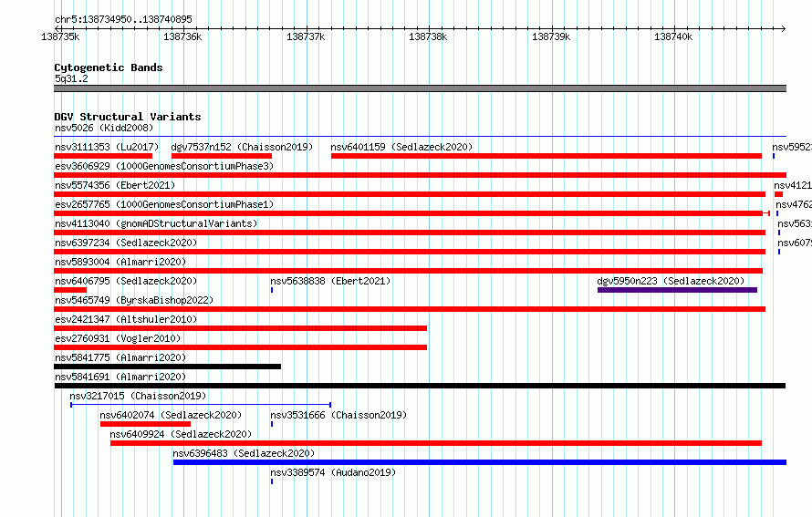Open the nsv5574356 (Ebert2021) variant

coord(410,194)
